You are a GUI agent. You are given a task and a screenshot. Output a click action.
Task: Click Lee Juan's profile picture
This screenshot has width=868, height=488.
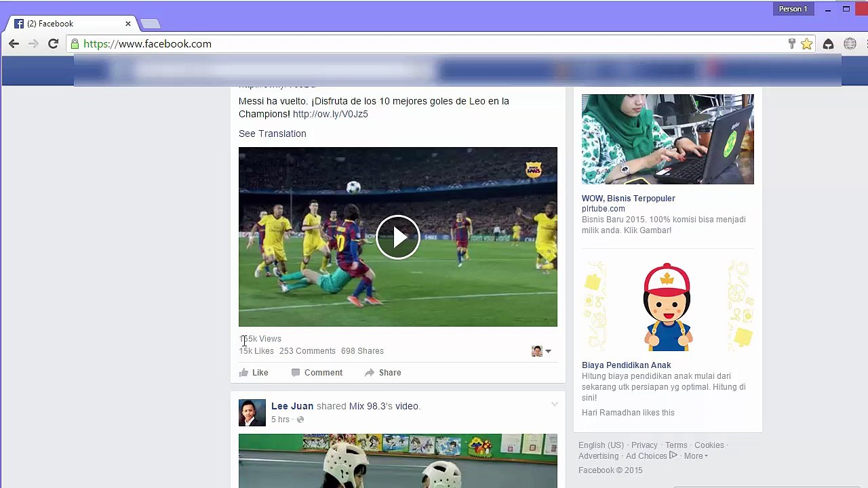[x=252, y=413]
